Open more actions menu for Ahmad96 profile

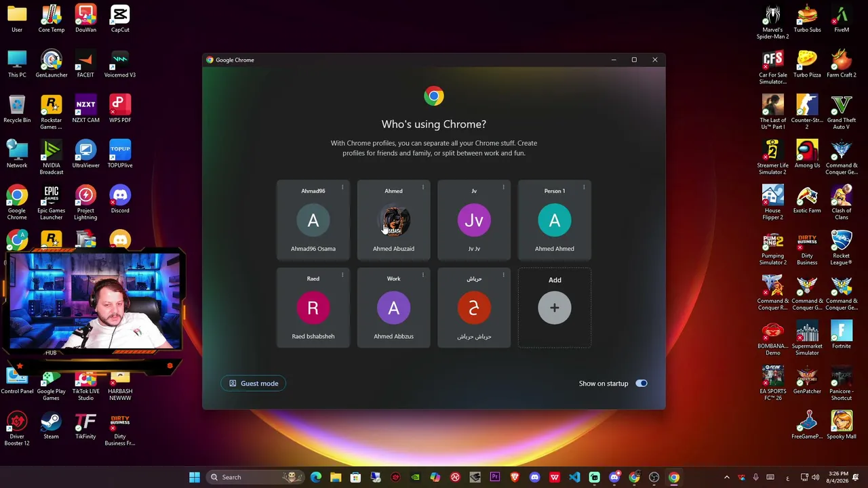(x=342, y=188)
